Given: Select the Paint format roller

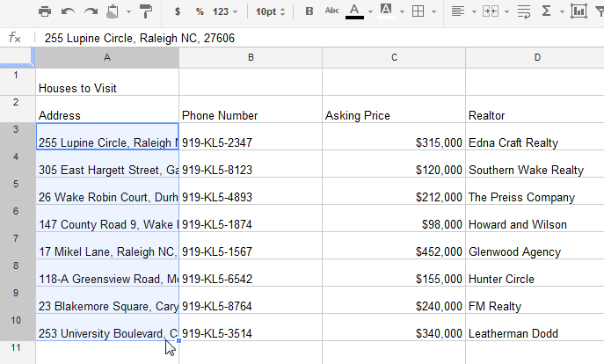Looking at the screenshot, I should [x=146, y=11].
